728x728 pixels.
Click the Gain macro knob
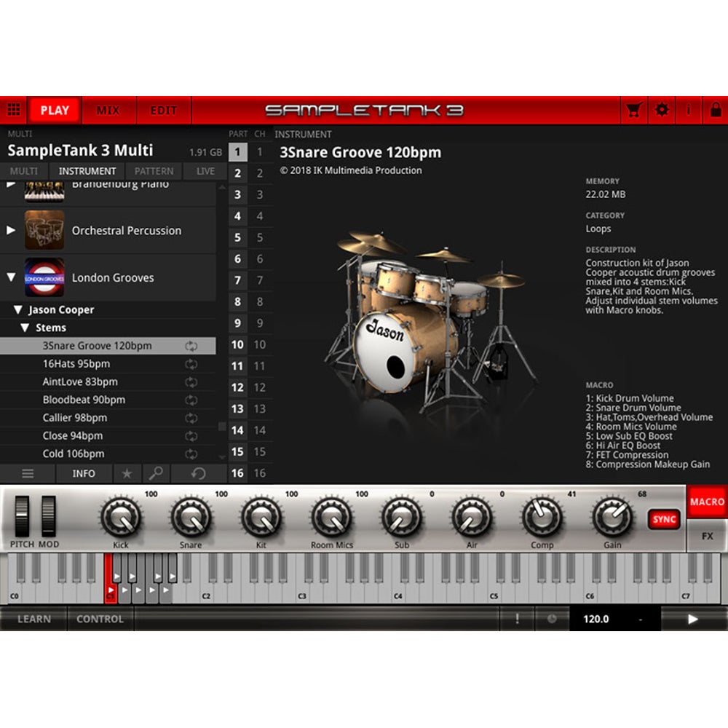point(612,517)
